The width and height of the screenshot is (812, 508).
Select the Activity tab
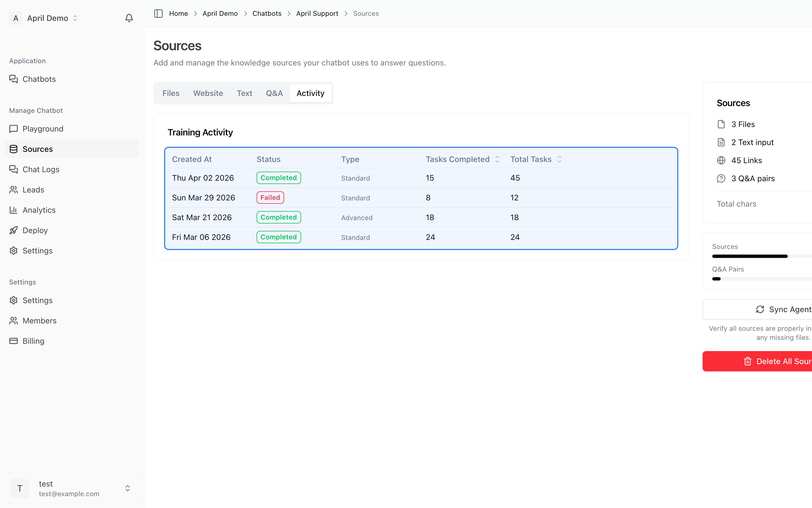click(310, 93)
